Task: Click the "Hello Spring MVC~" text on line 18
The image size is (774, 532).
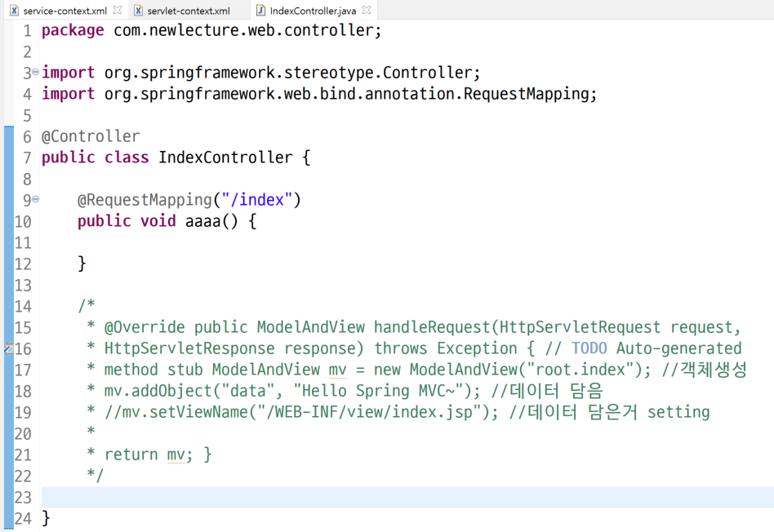Action: pyautogui.click(x=378, y=391)
